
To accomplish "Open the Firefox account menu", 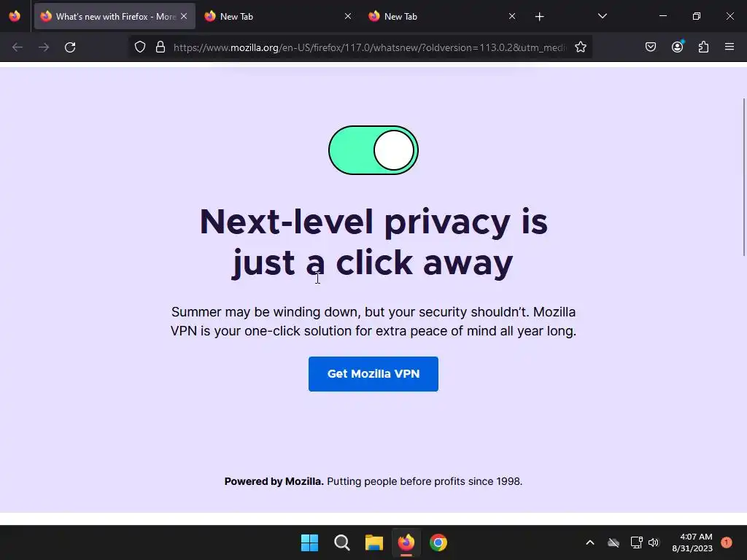I will pos(677,47).
